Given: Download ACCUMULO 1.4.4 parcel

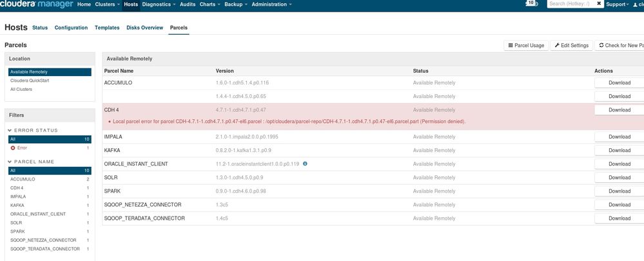Looking at the screenshot, I should [620, 97].
